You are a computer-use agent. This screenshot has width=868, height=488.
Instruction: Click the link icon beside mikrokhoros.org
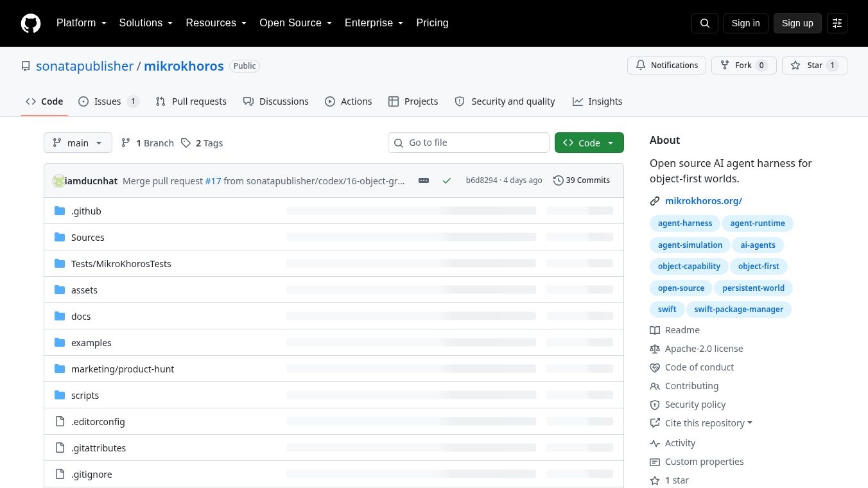(x=655, y=201)
